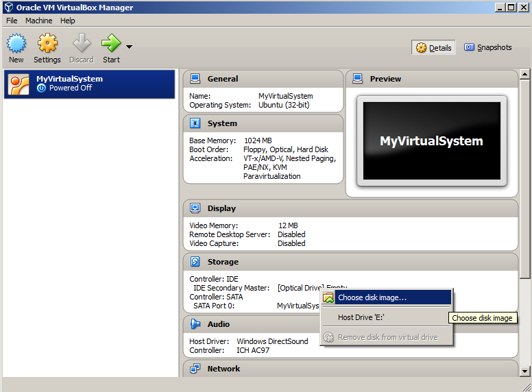Choose disk image from context menu
This screenshot has height=392, width=532.
[387, 297]
